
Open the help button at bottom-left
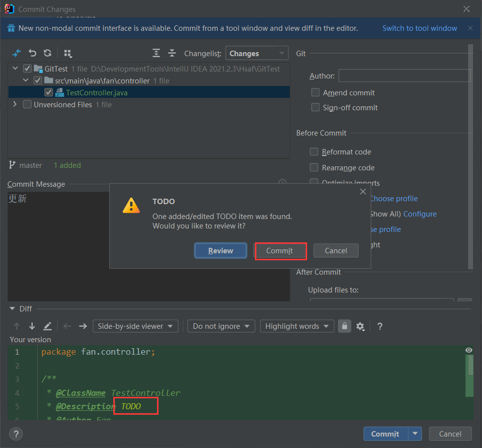coord(16,434)
